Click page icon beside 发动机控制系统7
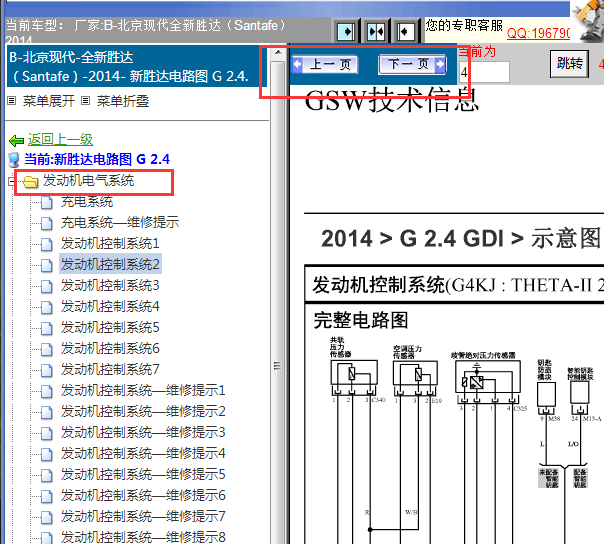The width and height of the screenshot is (604, 544). click(47, 370)
